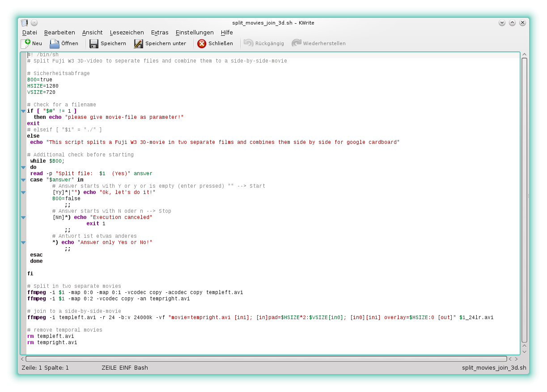Open the Lesezeichen menu

[127, 33]
